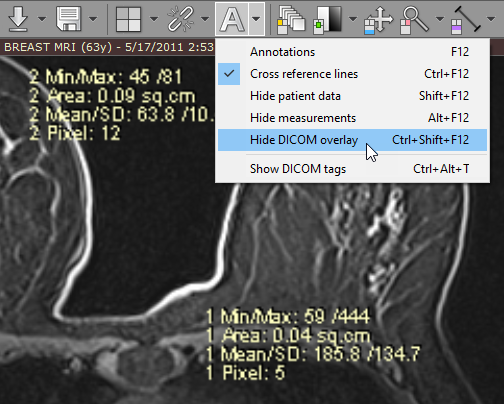
Task: Open Show DICOM tags menu entry
Action: [352, 169]
